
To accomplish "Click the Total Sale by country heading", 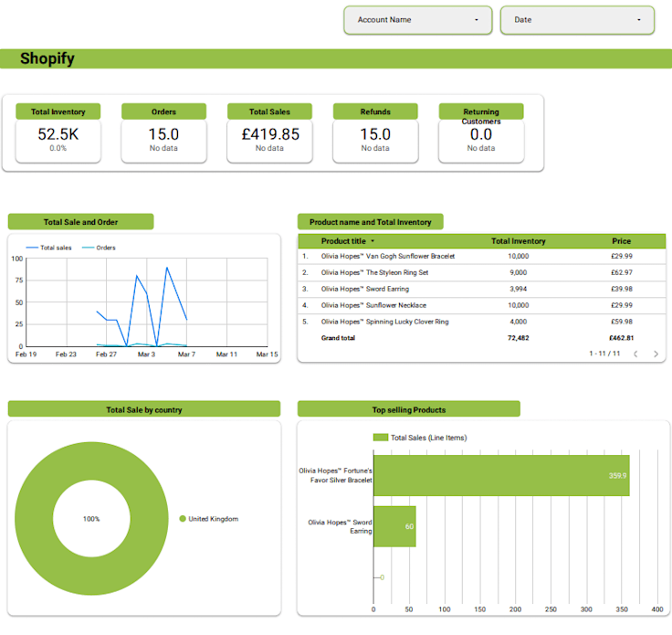I will (144, 410).
